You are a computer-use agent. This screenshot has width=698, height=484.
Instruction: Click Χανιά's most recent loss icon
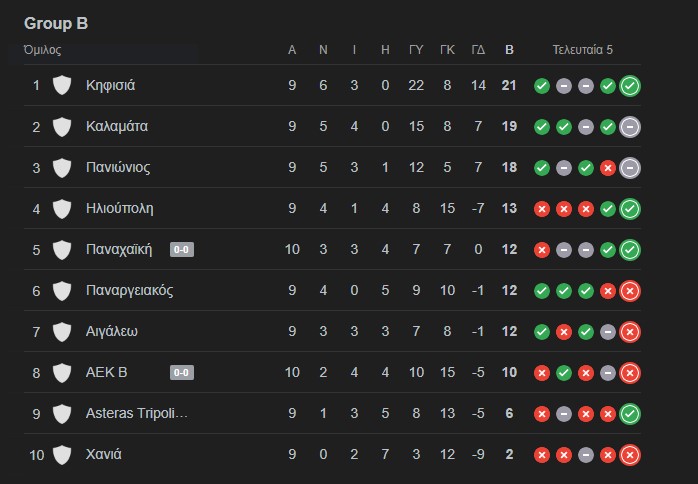point(630,455)
